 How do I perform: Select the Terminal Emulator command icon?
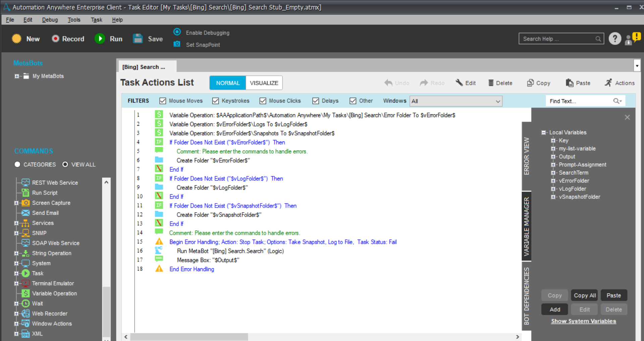(x=25, y=283)
